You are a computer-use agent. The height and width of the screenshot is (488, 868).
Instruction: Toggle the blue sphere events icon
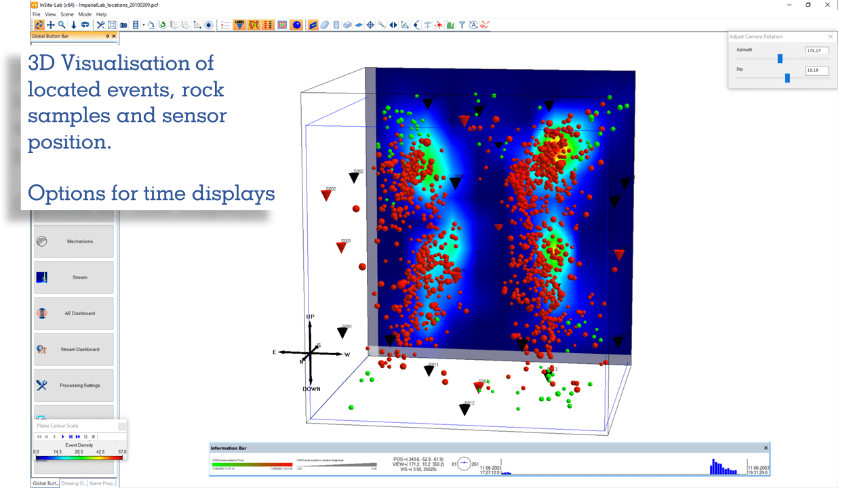click(296, 25)
